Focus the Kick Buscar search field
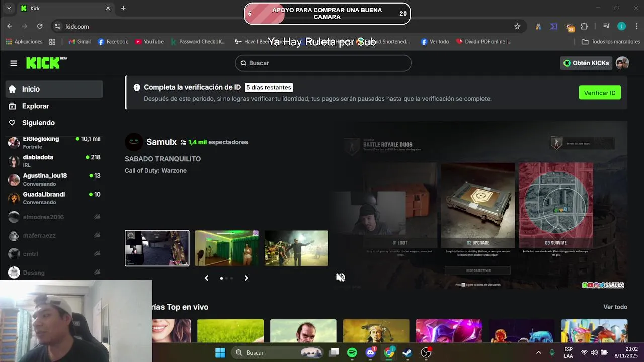 pos(323,63)
